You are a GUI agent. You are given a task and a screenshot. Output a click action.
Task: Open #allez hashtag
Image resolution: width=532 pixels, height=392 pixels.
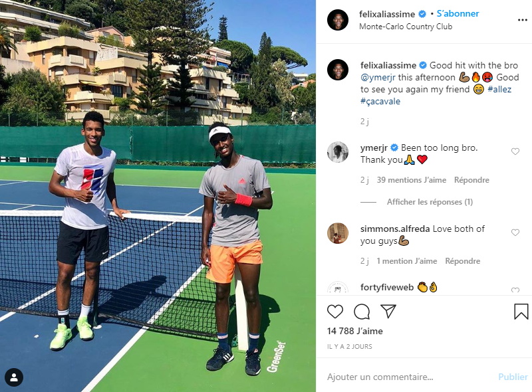click(499, 89)
